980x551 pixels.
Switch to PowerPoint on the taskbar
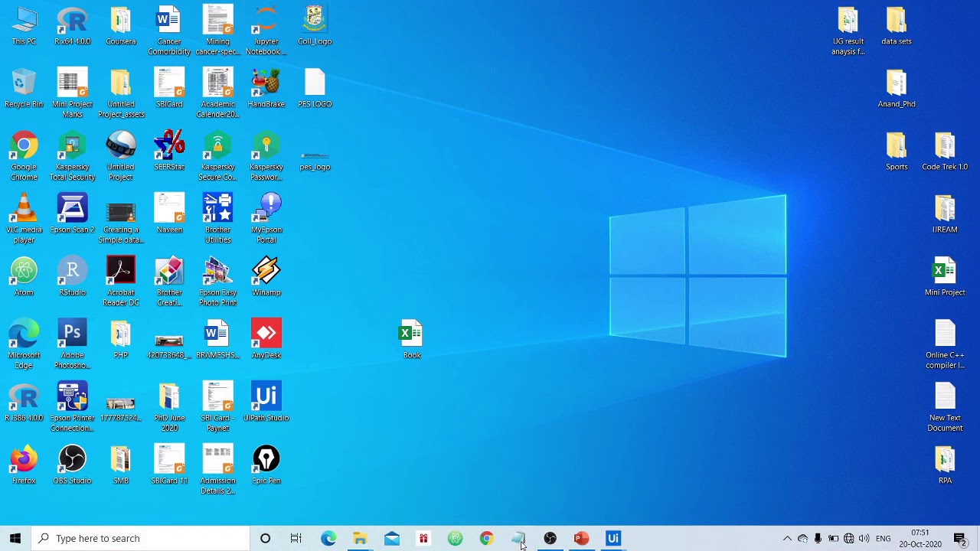(x=581, y=538)
